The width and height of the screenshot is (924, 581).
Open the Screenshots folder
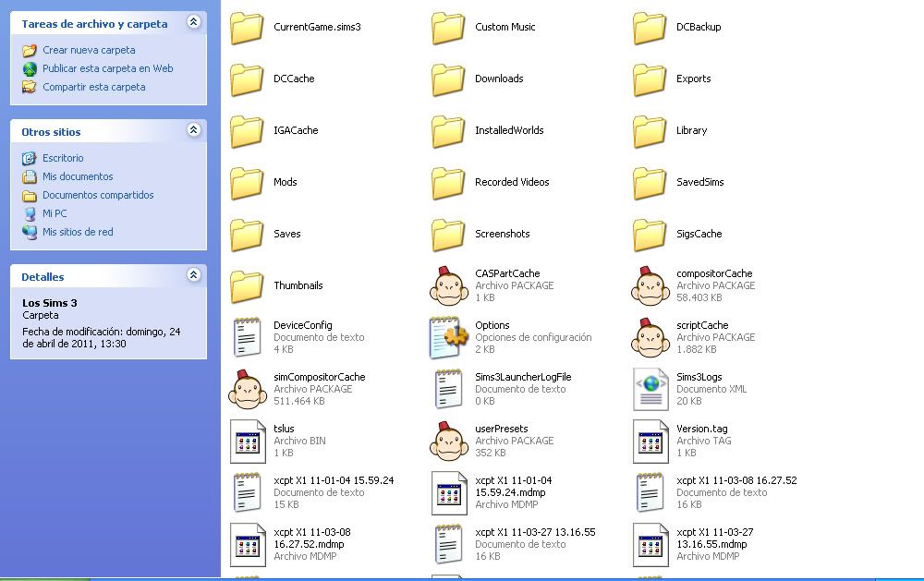448,235
